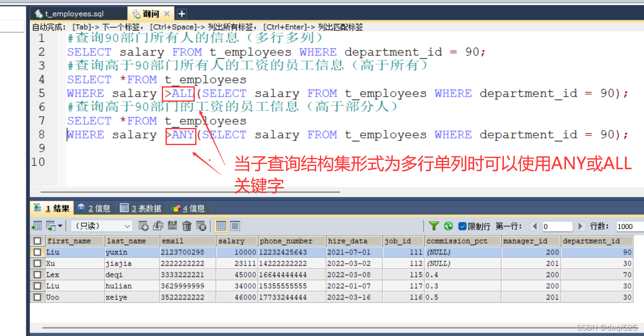Screen dimensions: 644x336
Task: Switch to grid view mode icon
Action: pyautogui.click(x=221, y=226)
